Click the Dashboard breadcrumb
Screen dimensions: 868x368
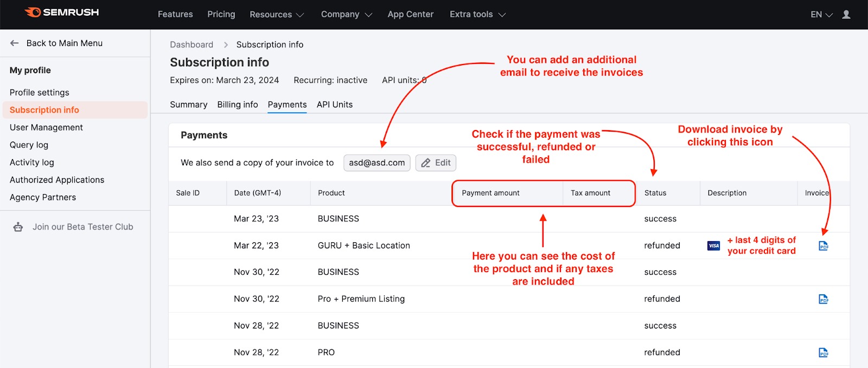[192, 45]
